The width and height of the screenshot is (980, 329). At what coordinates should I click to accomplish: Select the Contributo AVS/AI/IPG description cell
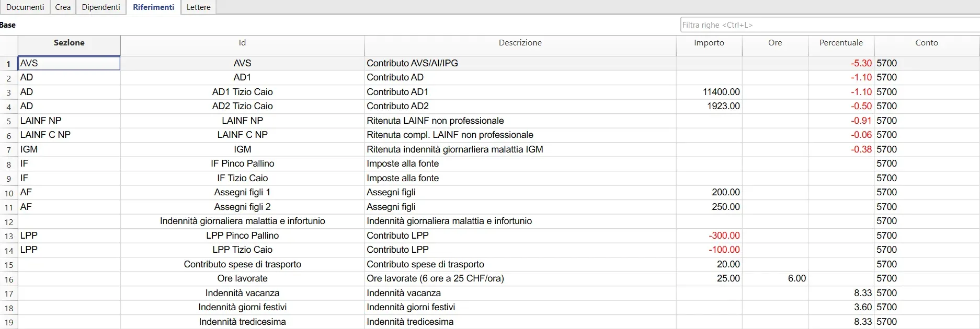point(520,63)
